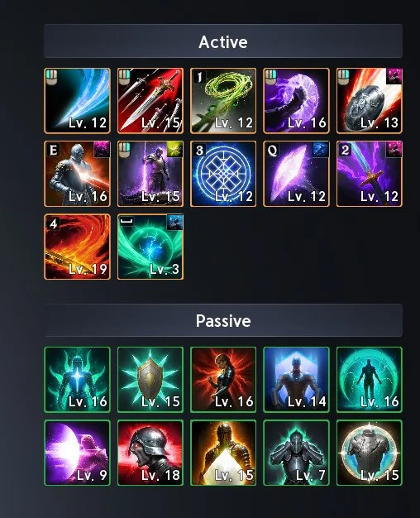Select the red aura warrior passive Lv. 16
This screenshot has width=420, height=518.
tap(223, 380)
